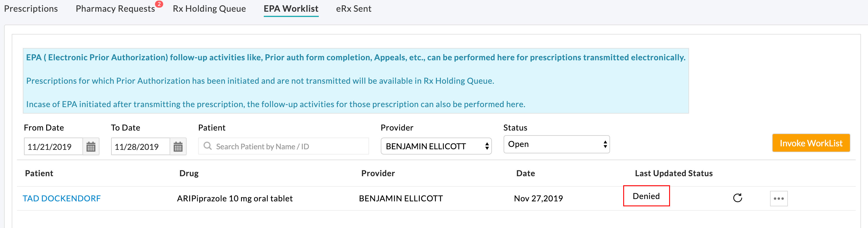Screen dimensions: 868x228
Task: Click the Pharmacy Requests notification badge
Action: 159,4
